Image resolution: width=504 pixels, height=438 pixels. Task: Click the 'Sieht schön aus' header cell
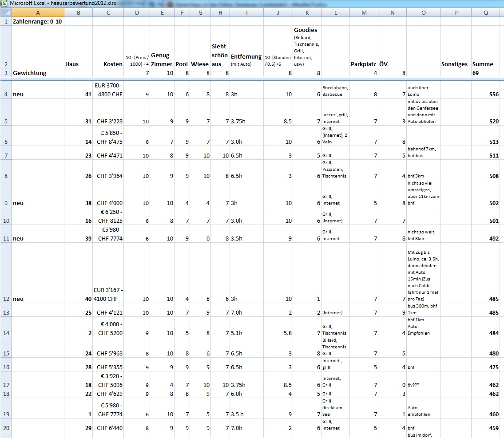click(220, 47)
